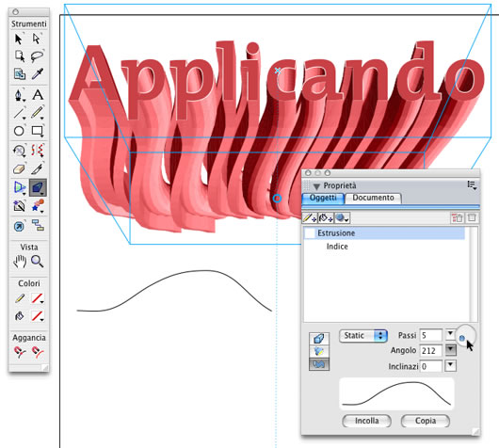Click the Angolo rotation dial
This screenshot has height=448, width=499.
tap(466, 336)
